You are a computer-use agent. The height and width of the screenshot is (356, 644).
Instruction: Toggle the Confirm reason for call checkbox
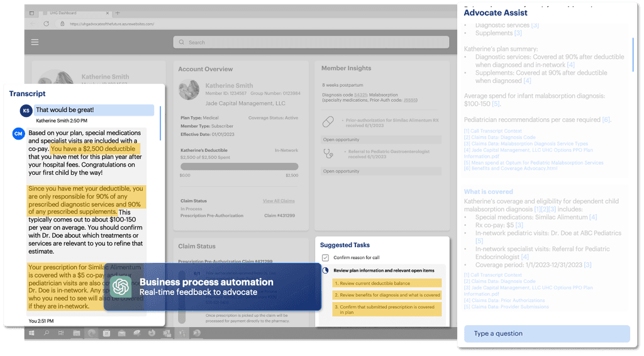325,258
